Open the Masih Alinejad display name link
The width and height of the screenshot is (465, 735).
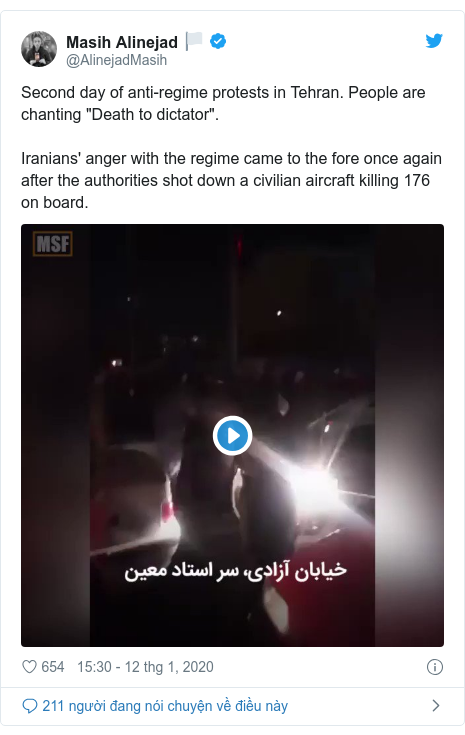[122, 42]
